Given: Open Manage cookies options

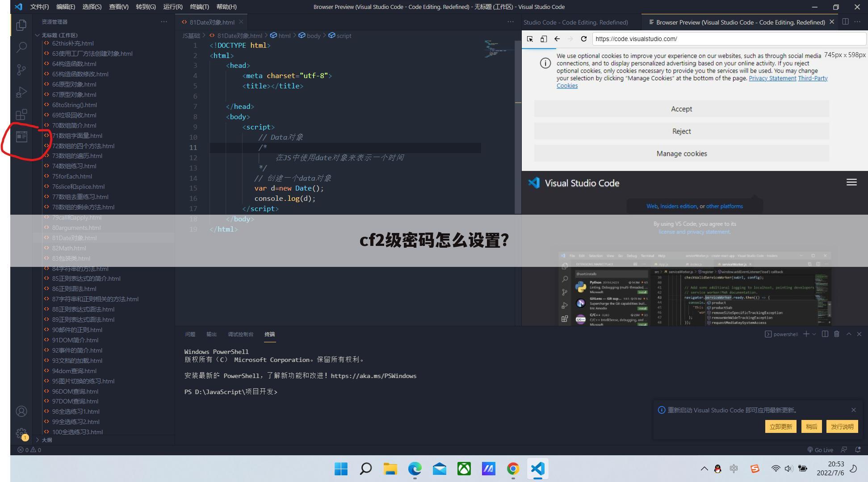Looking at the screenshot, I should click(x=681, y=154).
